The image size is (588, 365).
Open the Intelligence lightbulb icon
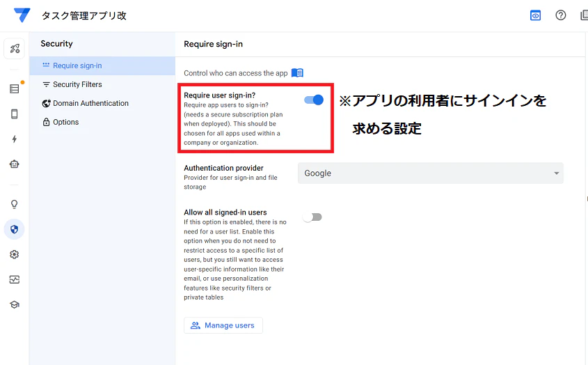pos(14,204)
